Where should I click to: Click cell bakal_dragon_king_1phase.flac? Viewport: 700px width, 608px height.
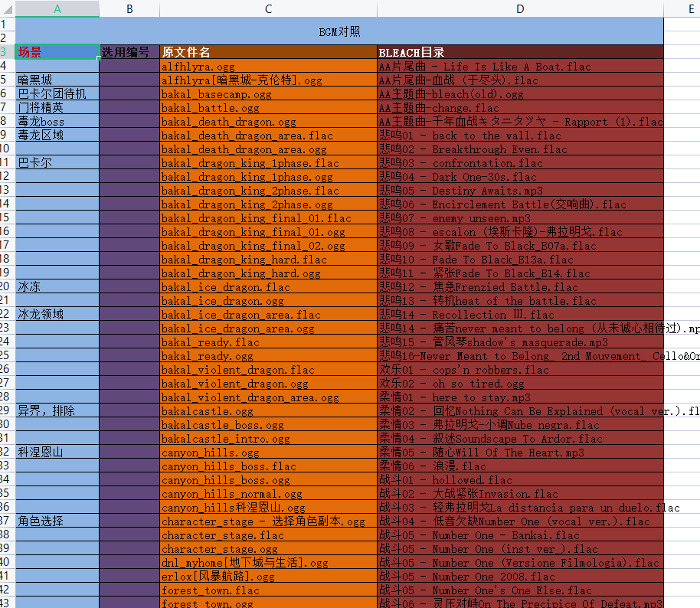coord(268,163)
